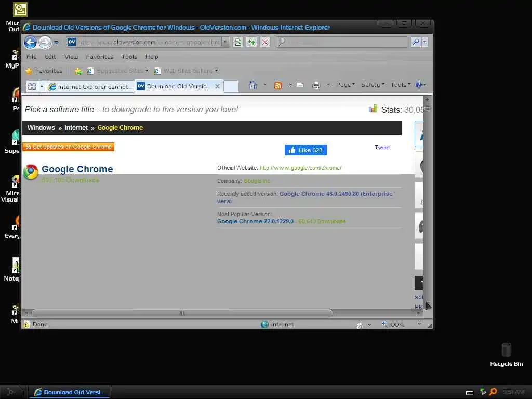
Task: Click the Start button on taskbar
Action: click(11, 392)
